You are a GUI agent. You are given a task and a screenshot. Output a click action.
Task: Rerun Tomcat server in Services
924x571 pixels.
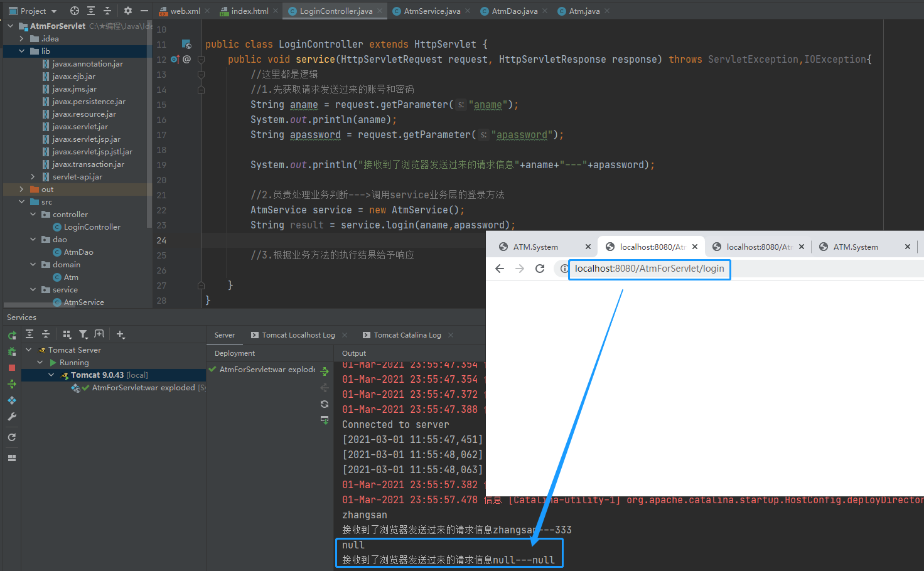pyautogui.click(x=12, y=335)
